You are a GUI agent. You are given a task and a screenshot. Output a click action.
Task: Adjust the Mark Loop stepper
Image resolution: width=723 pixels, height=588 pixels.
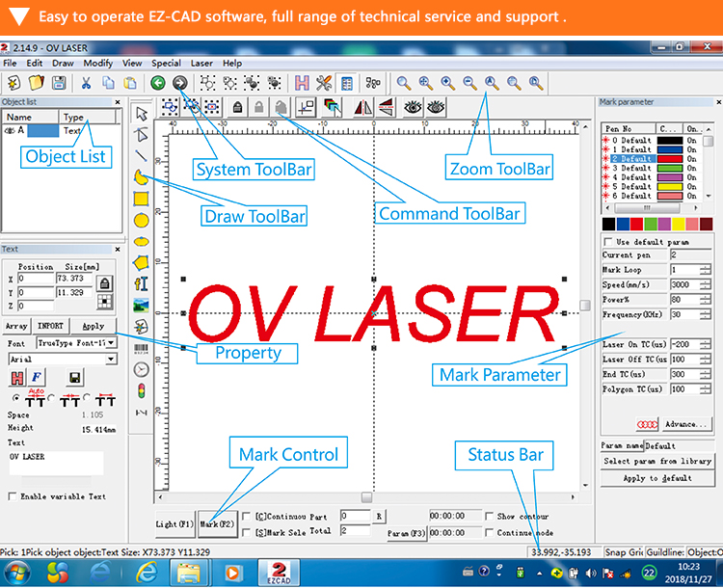coord(705,270)
